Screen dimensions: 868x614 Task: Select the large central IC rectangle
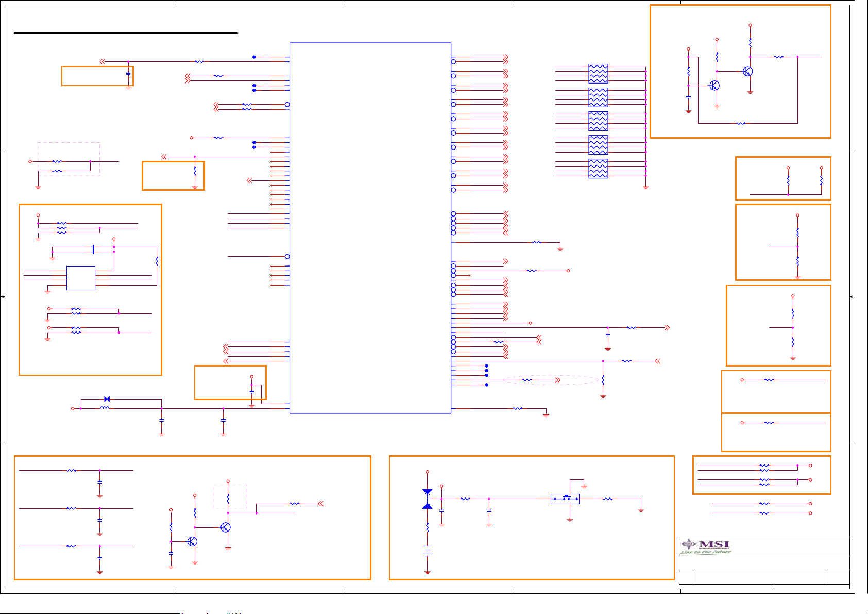[x=370, y=228]
